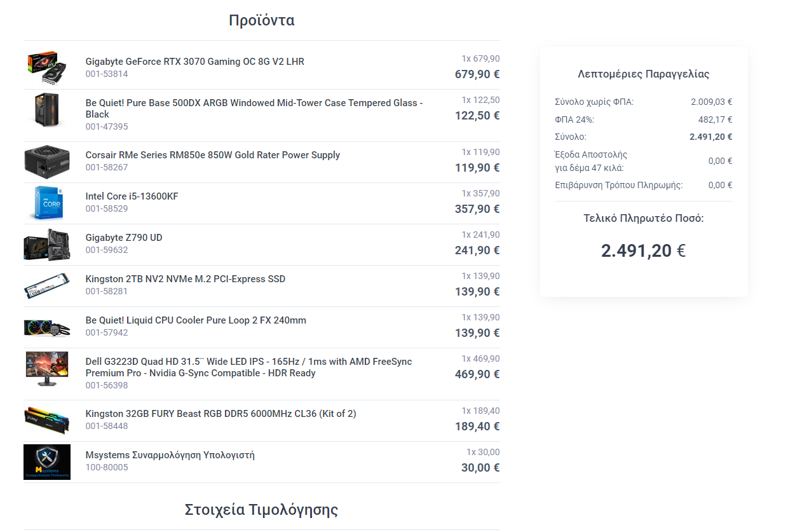Click the Be Quiet Pure Base 500DX case thumbnail

click(x=47, y=109)
